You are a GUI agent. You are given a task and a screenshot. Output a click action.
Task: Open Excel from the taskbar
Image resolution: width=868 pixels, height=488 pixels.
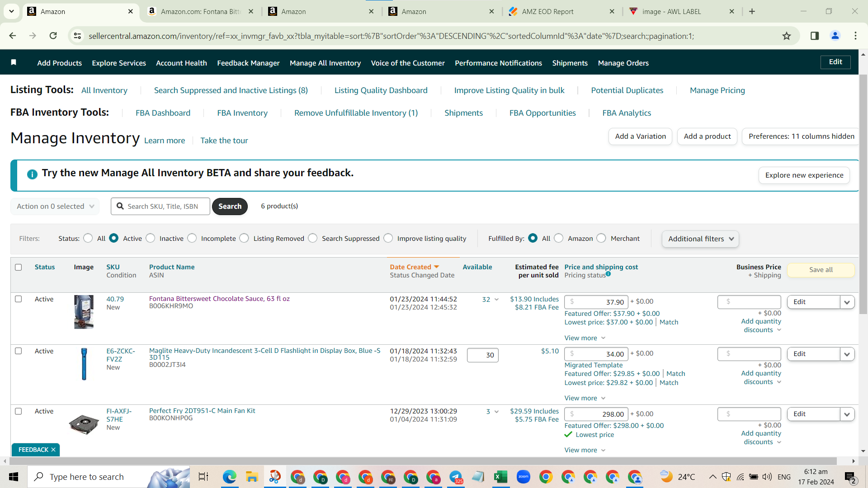click(500, 477)
